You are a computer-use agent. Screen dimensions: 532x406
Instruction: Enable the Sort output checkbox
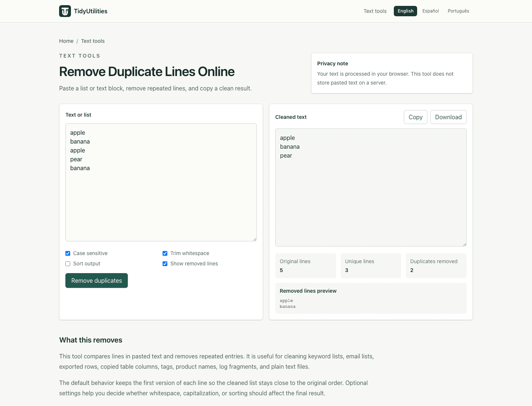coord(68,264)
